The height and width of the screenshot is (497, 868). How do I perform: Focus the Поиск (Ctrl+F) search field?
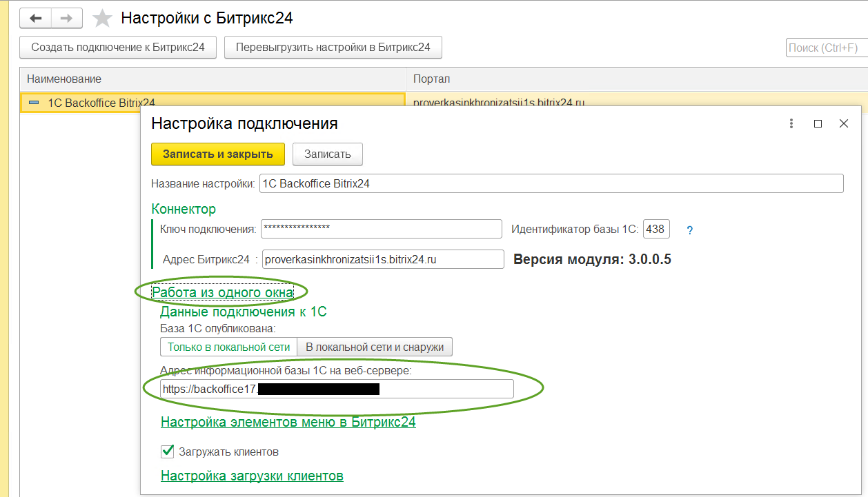coord(827,48)
